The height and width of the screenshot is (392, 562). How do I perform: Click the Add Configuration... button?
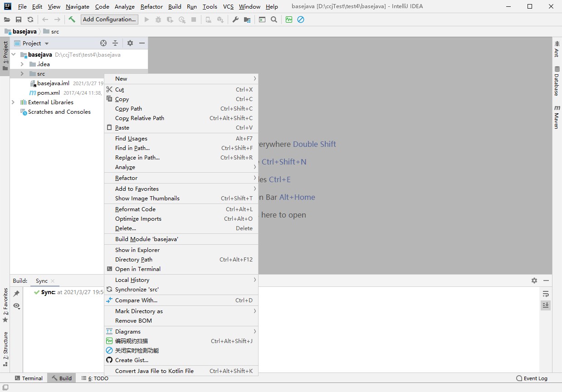tap(109, 19)
